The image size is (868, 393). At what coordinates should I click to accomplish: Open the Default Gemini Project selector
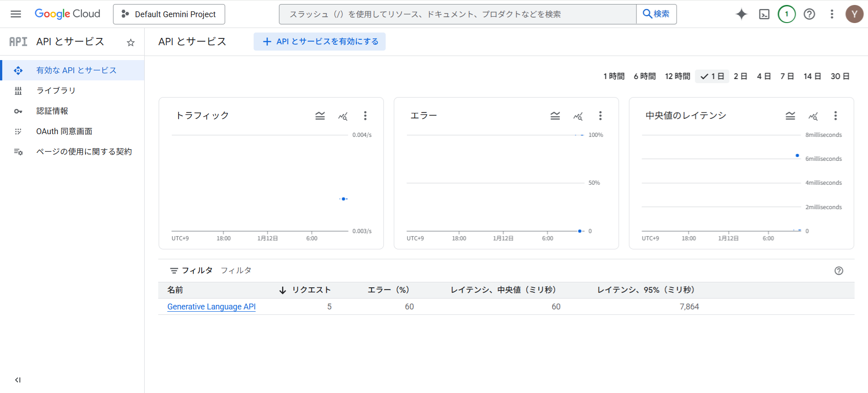[x=169, y=14]
